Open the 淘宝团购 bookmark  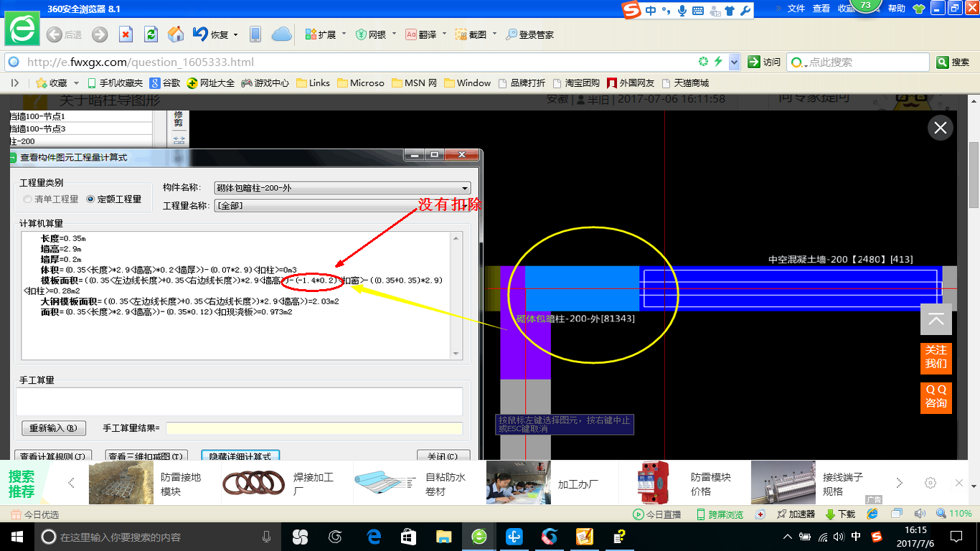click(x=575, y=83)
